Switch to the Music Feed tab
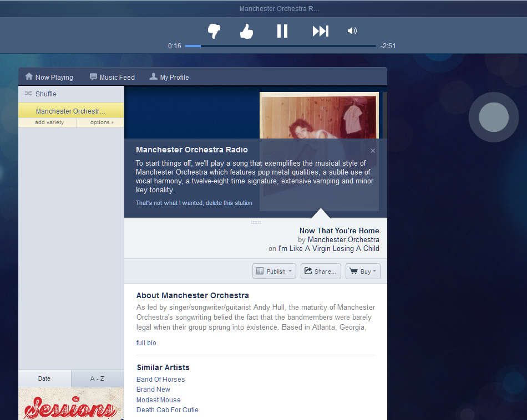Screen dimensions: 527x420 tap(112, 77)
